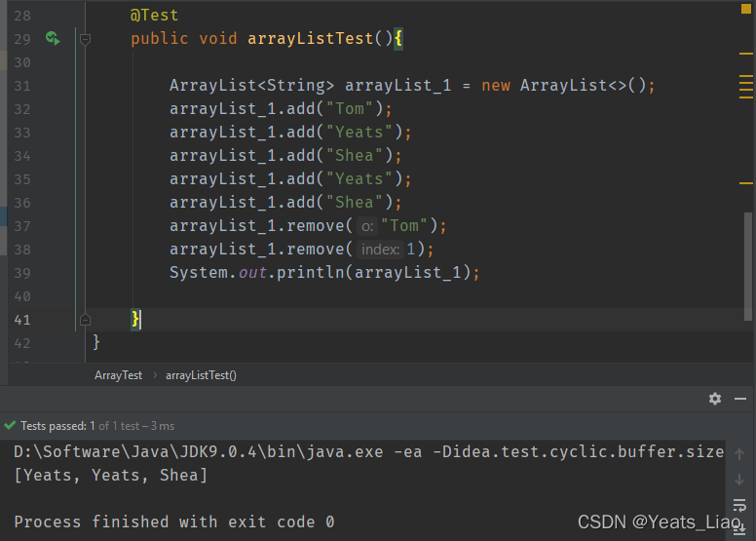Viewport: 756px width, 541px height.
Task: Jump to the previous console stack trace with the up arrow
Action: pos(739,454)
